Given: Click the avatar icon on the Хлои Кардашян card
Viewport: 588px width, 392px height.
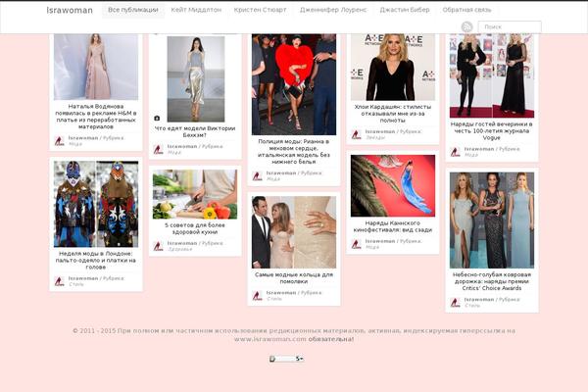Looking at the screenshot, I should tap(357, 134).
